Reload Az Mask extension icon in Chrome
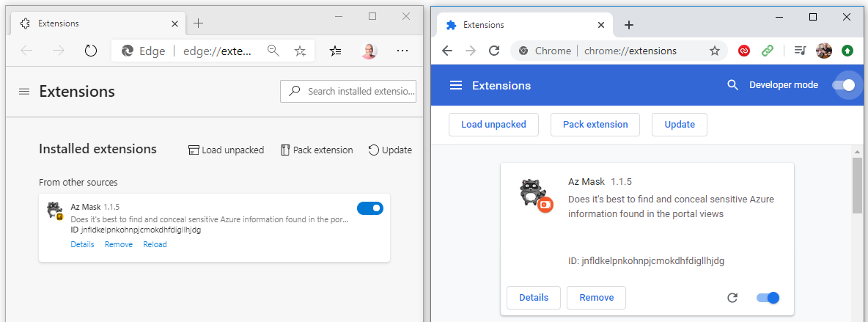This screenshot has width=868, height=322. (x=732, y=298)
